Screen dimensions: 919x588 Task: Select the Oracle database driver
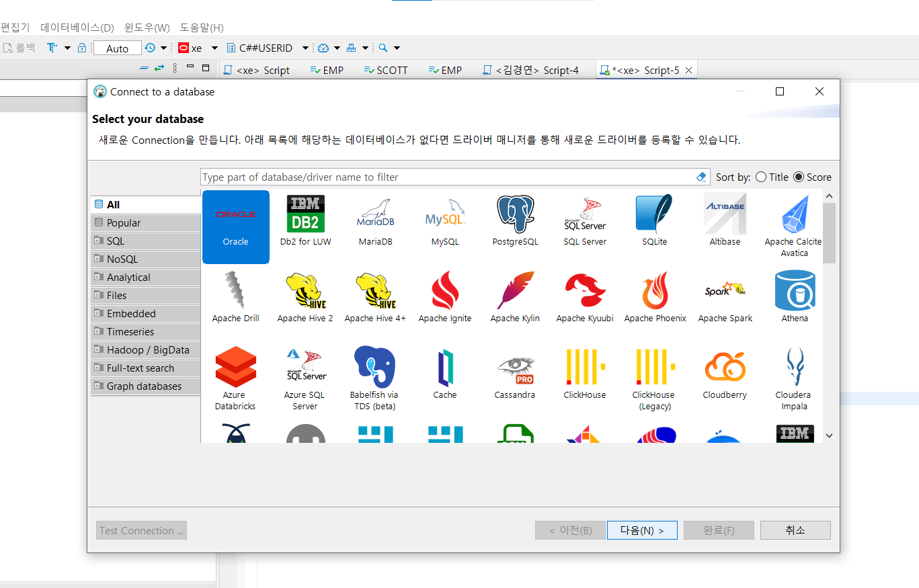(236, 226)
